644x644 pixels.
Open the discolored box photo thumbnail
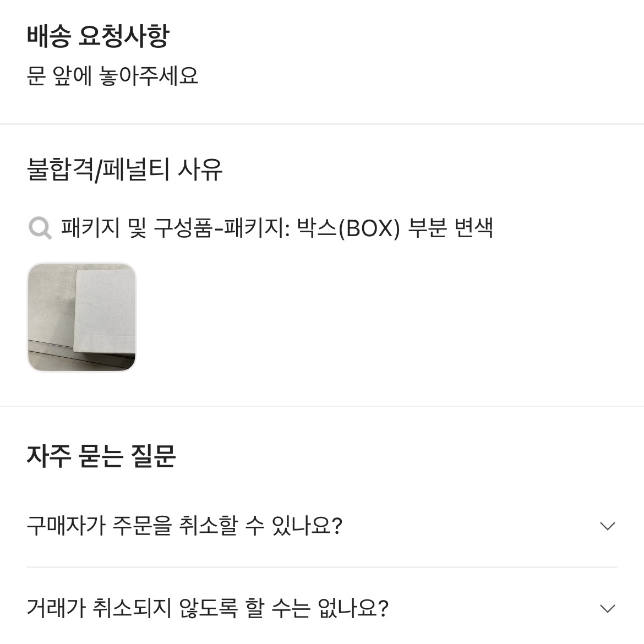click(x=81, y=317)
